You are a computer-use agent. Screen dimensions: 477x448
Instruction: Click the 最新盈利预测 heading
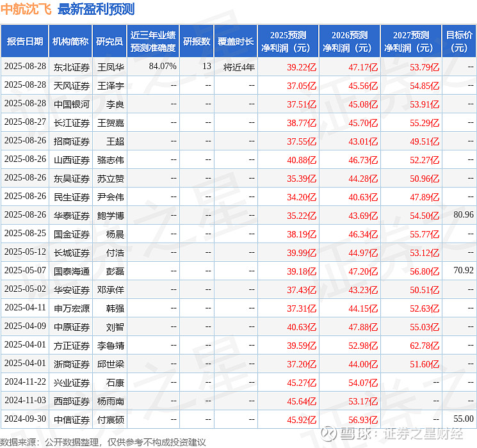96,9
